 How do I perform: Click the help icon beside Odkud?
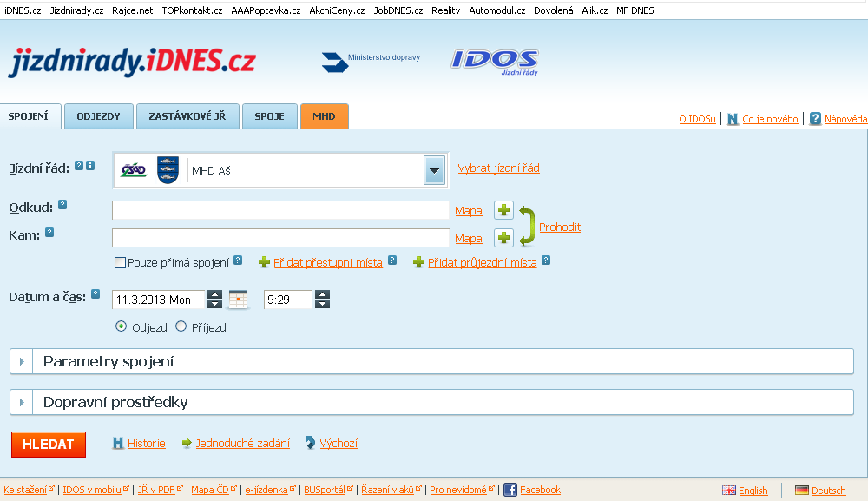tap(62, 205)
